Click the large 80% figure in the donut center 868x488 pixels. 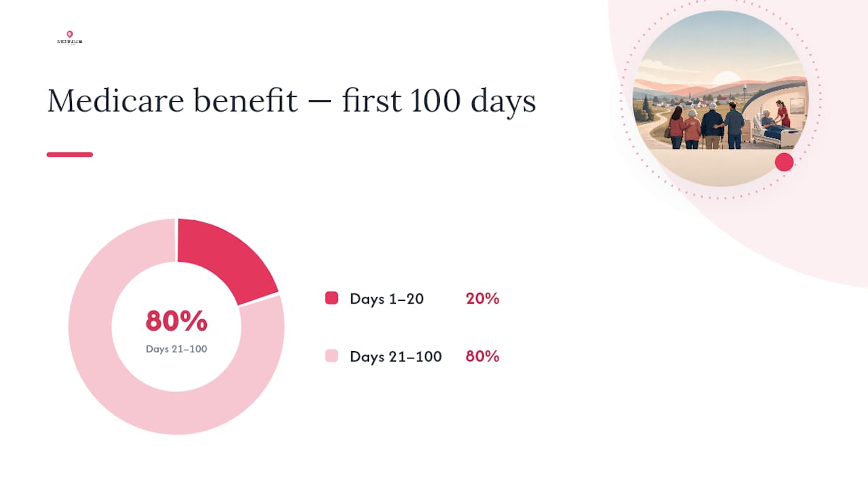point(176,321)
